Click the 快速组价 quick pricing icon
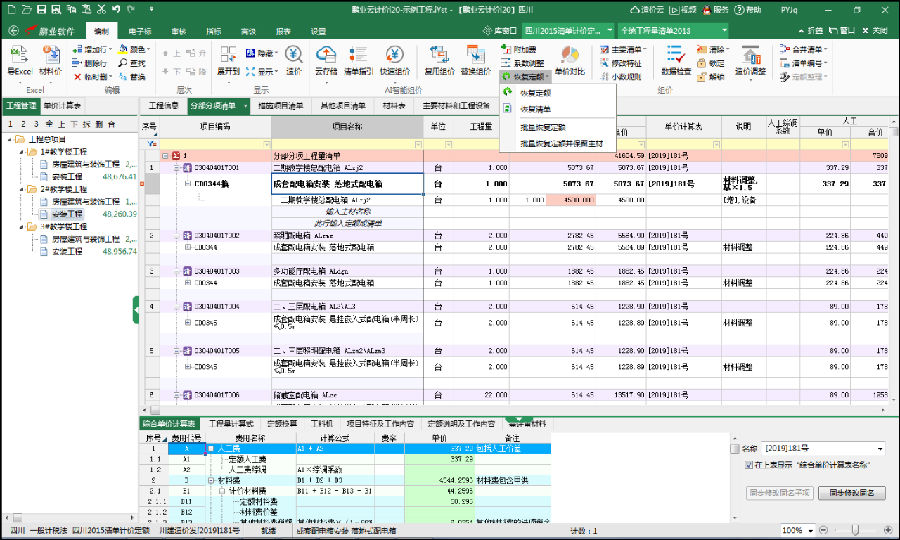Viewport: 900px width, 540px height. click(x=395, y=56)
